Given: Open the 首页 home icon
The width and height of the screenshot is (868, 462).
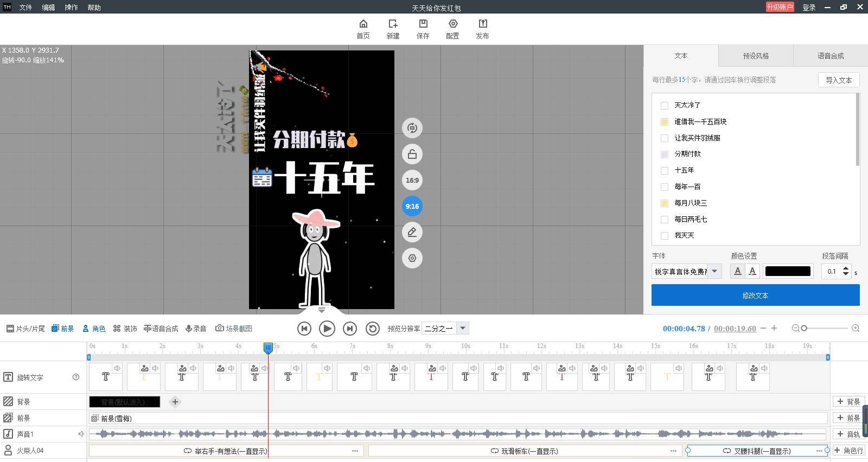Looking at the screenshot, I should click(x=363, y=29).
